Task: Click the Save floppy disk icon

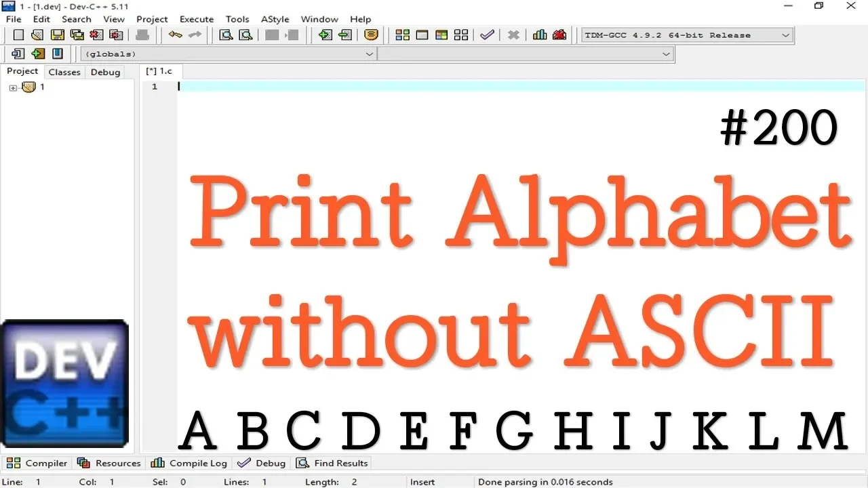Action: (x=58, y=35)
